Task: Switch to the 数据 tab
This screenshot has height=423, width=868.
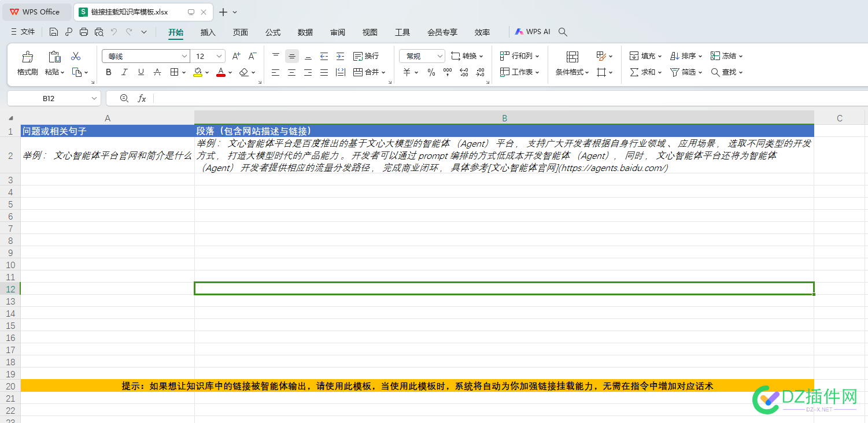Action: point(305,32)
